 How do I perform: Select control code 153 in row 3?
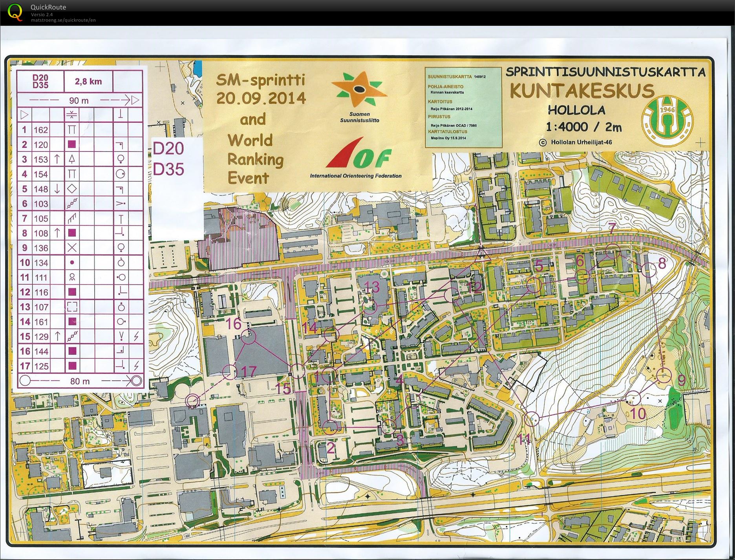coord(40,159)
